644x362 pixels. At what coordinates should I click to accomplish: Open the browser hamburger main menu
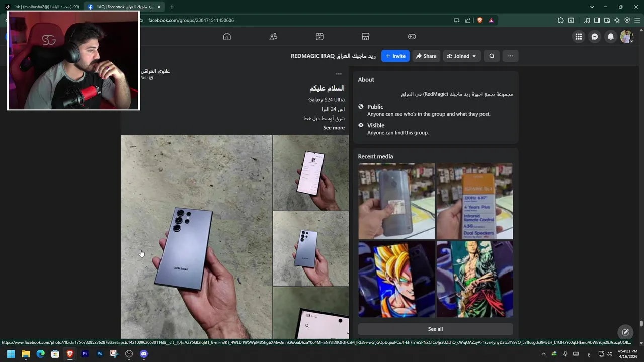637,20
